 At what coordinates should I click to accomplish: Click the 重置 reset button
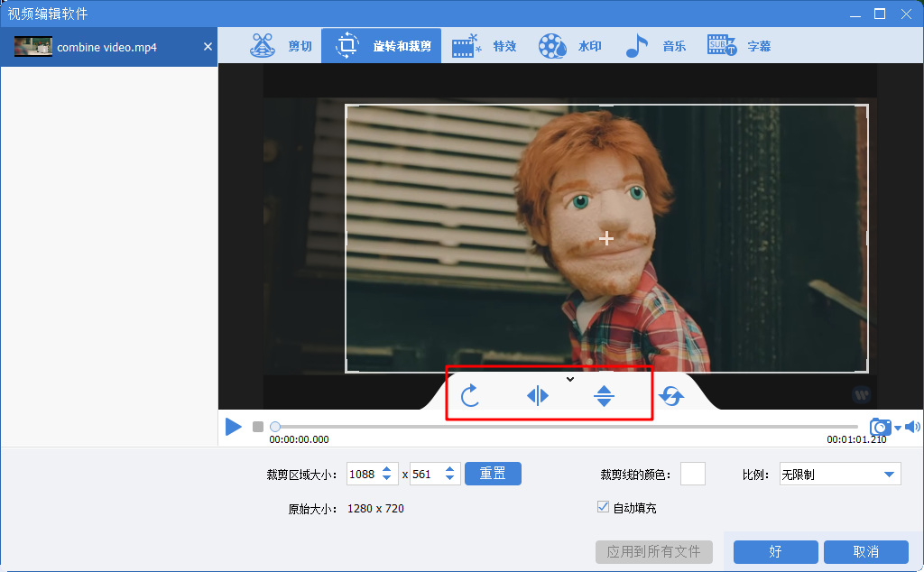click(x=493, y=474)
